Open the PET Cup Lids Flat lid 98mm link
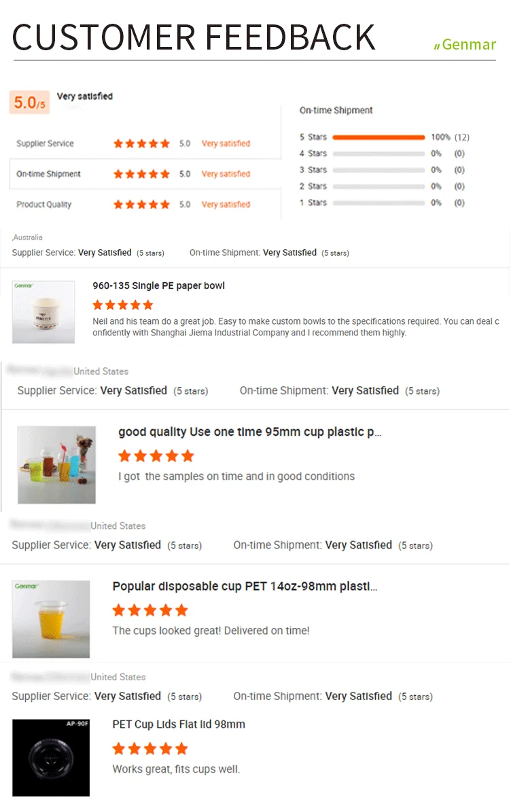Image resolution: width=511 pixels, height=812 pixels. (179, 724)
